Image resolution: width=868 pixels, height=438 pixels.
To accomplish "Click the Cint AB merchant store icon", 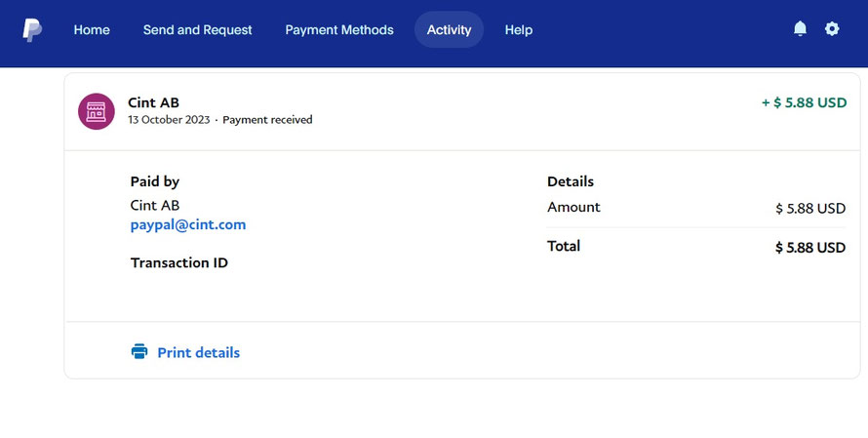I will tap(97, 111).
